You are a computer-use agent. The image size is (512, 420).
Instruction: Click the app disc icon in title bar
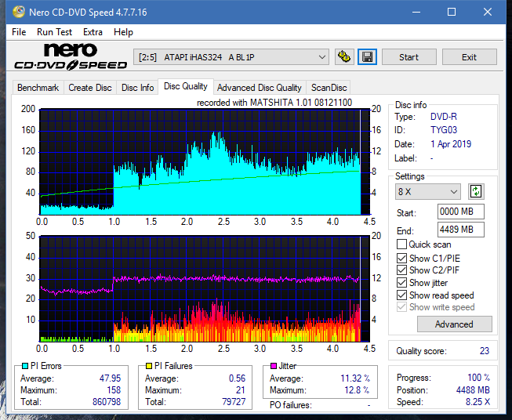click(x=19, y=12)
